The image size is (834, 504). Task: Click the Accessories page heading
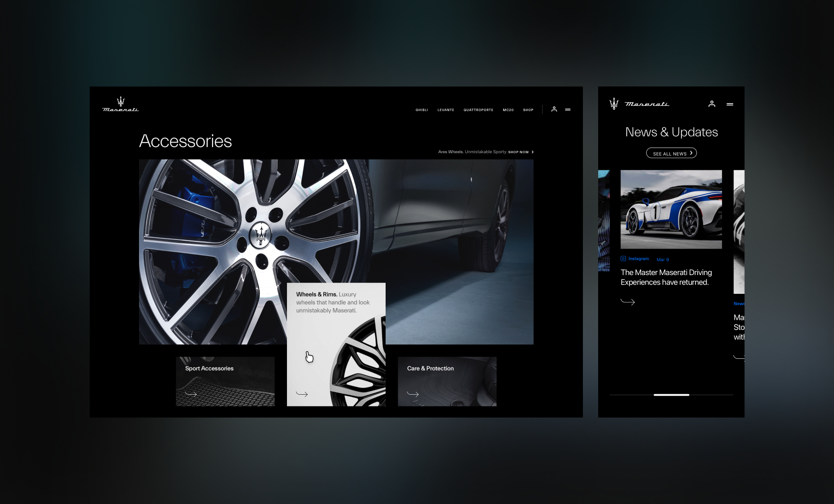[186, 141]
